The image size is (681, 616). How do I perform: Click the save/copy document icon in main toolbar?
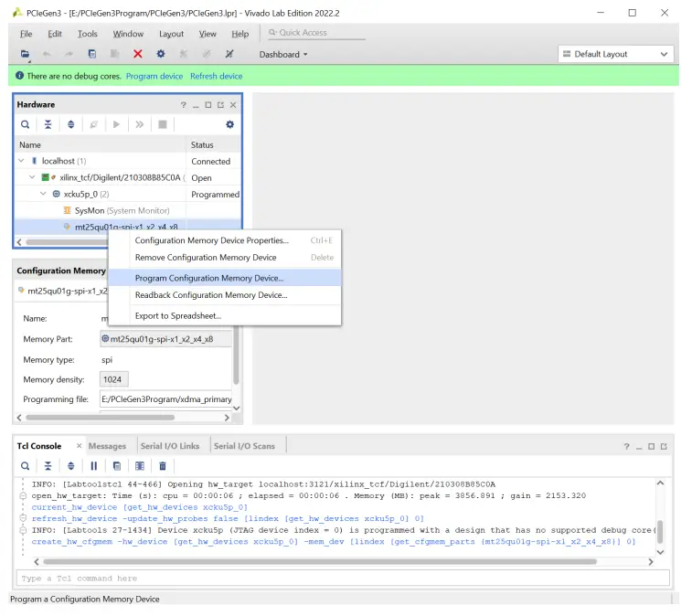click(92, 54)
